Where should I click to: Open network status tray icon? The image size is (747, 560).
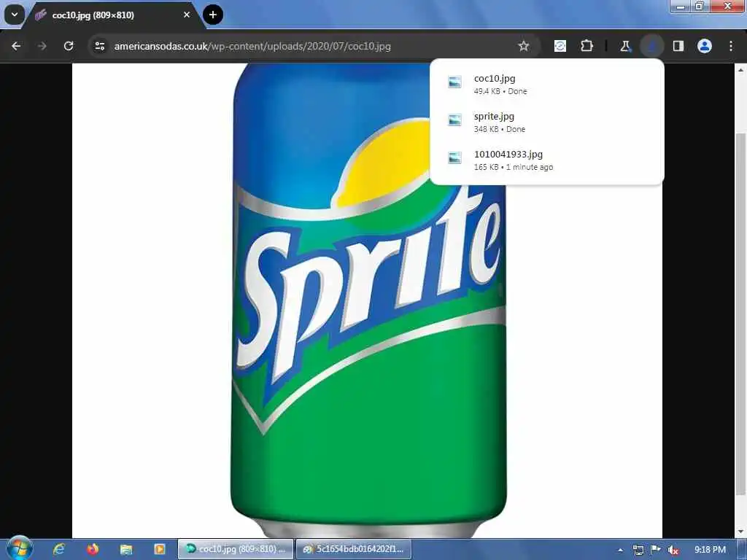point(638,550)
